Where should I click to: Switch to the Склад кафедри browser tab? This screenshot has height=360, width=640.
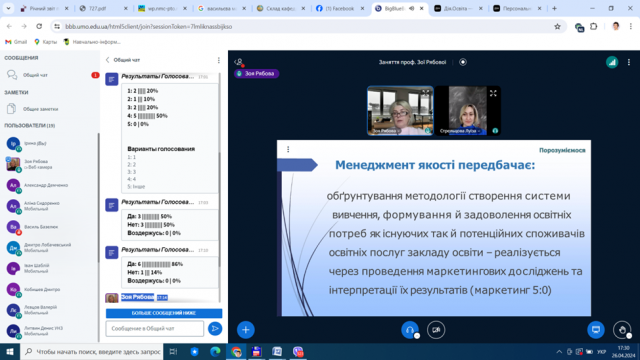(x=281, y=8)
